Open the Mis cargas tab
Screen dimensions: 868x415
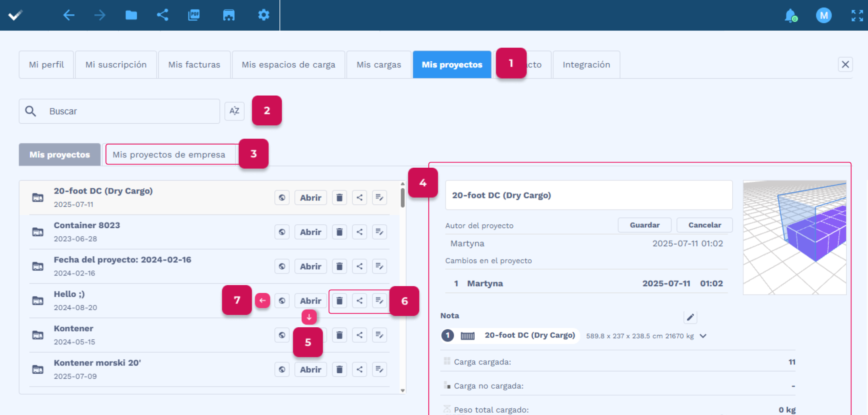(379, 64)
